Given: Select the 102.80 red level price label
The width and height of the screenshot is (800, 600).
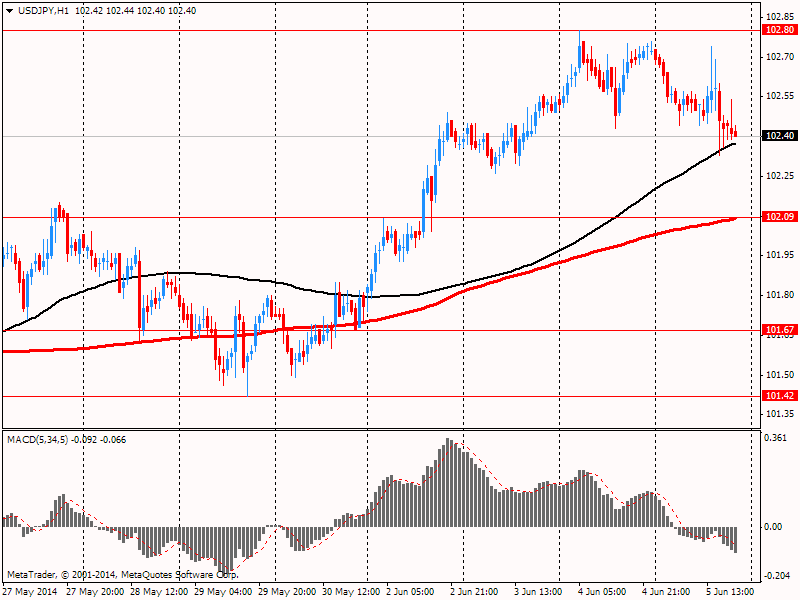Looking at the screenshot, I should pyautogui.click(x=780, y=30).
